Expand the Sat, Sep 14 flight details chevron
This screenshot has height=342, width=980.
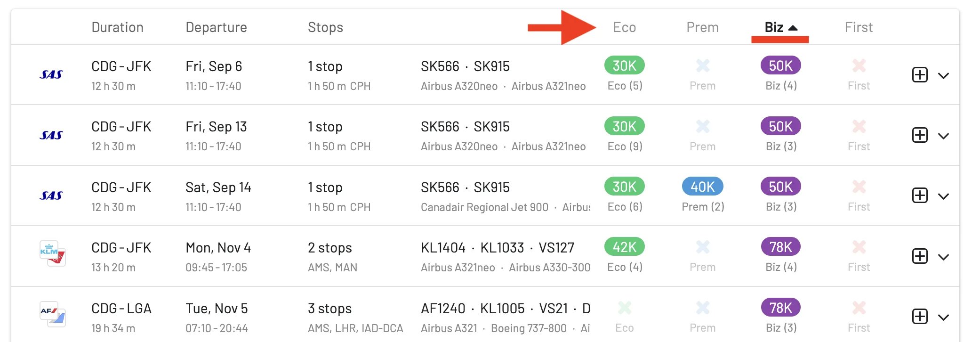pos(943,196)
